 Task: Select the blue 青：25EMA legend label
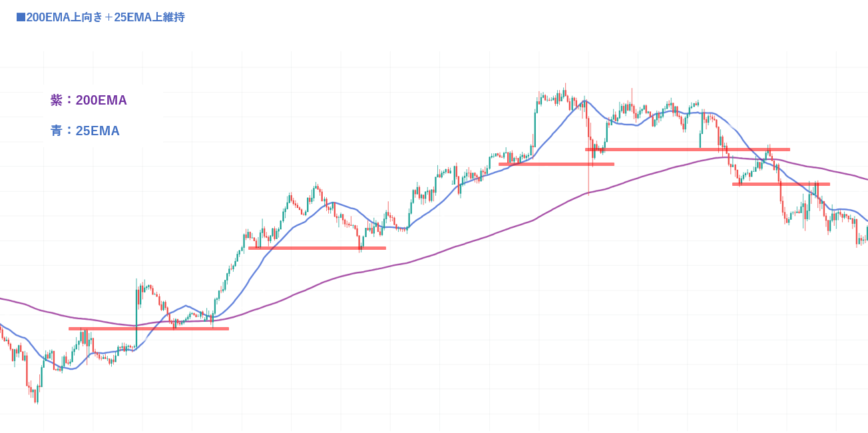[85, 131]
